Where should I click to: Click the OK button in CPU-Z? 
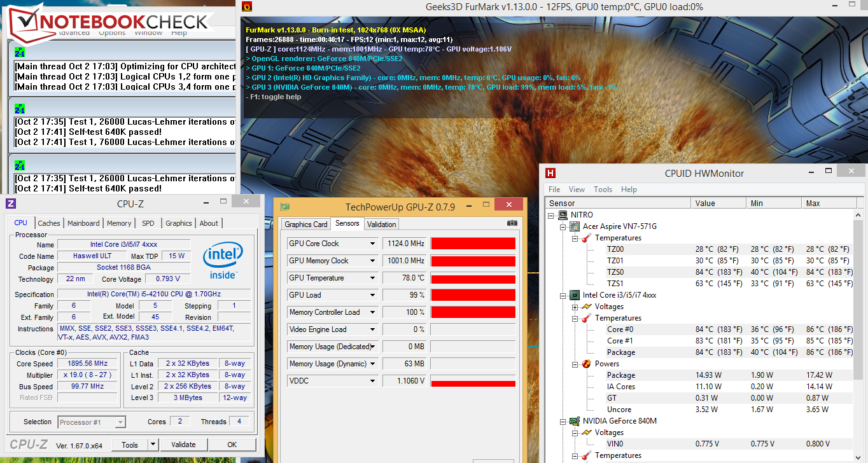tap(232, 445)
